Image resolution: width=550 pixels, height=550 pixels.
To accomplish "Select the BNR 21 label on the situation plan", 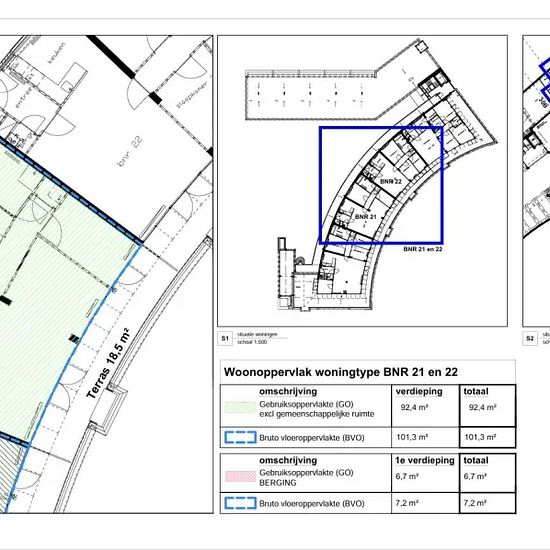I will pyautogui.click(x=365, y=217).
